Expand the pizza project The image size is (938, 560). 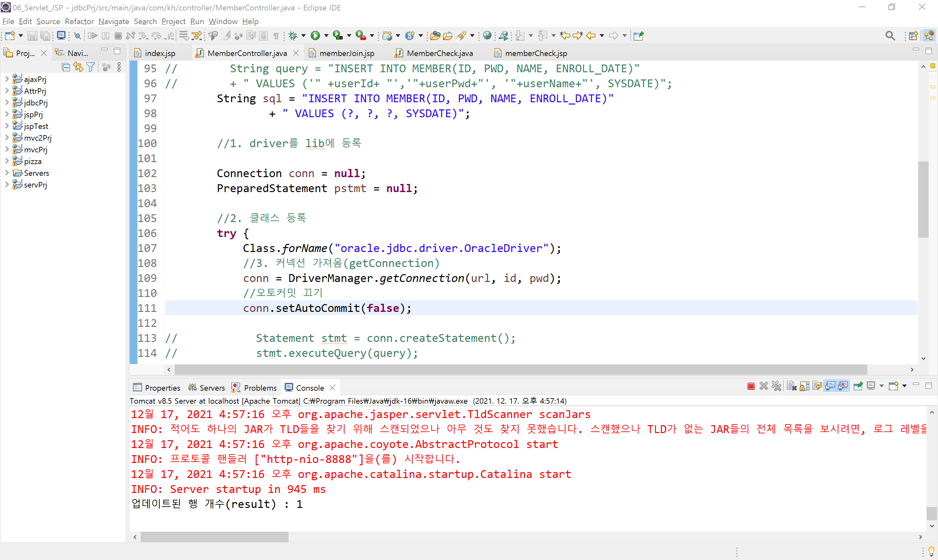(7, 161)
